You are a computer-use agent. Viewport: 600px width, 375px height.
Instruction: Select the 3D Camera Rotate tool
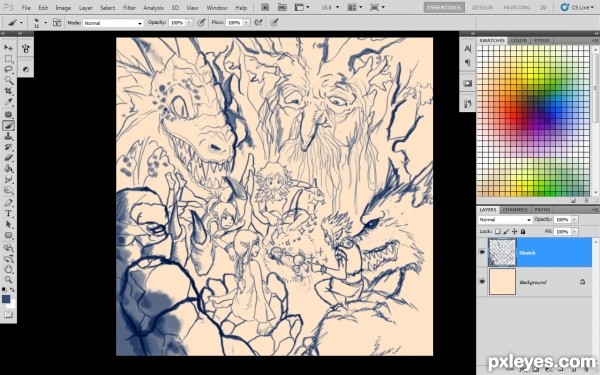click(x=8, y=259)
